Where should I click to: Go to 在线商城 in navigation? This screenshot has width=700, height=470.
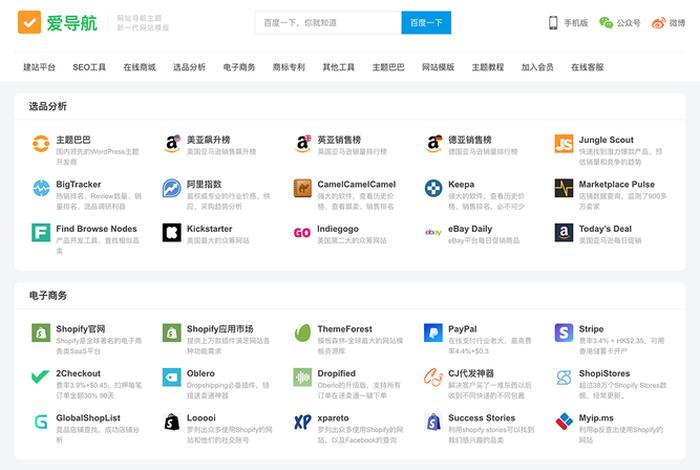(139, 67)
